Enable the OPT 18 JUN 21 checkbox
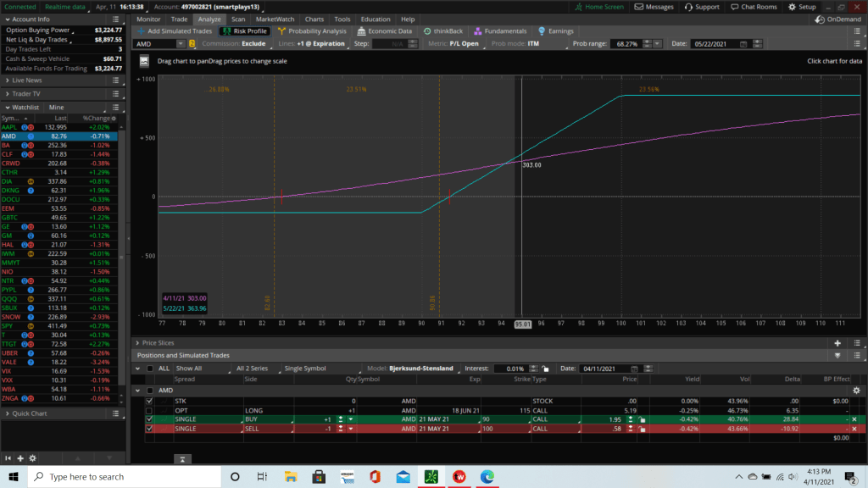The height and width of the screenshot is (488, 868). point(150,410)
